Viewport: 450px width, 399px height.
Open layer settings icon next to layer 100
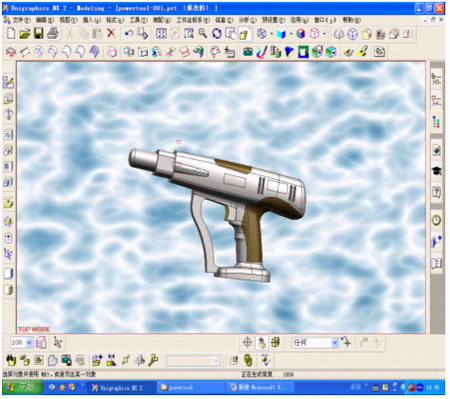(41, 342)
